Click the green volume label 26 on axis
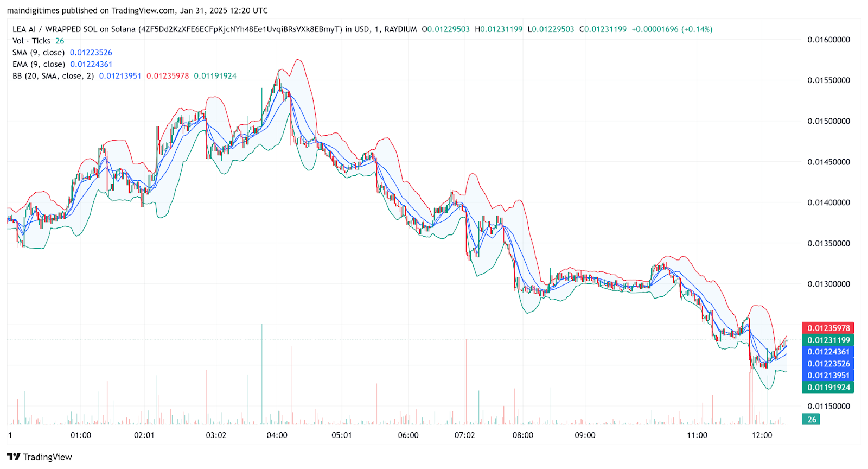The image size is (868, 469). pyautogui.click(x=811, y=420)
